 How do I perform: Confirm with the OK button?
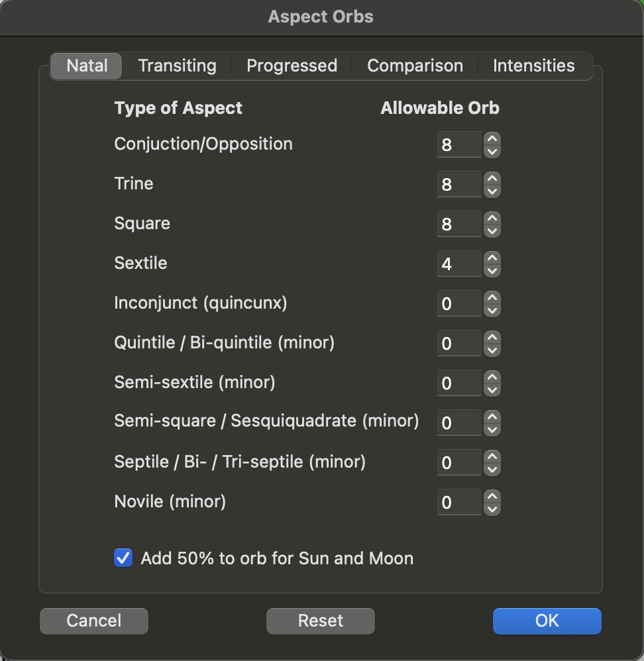547,621
